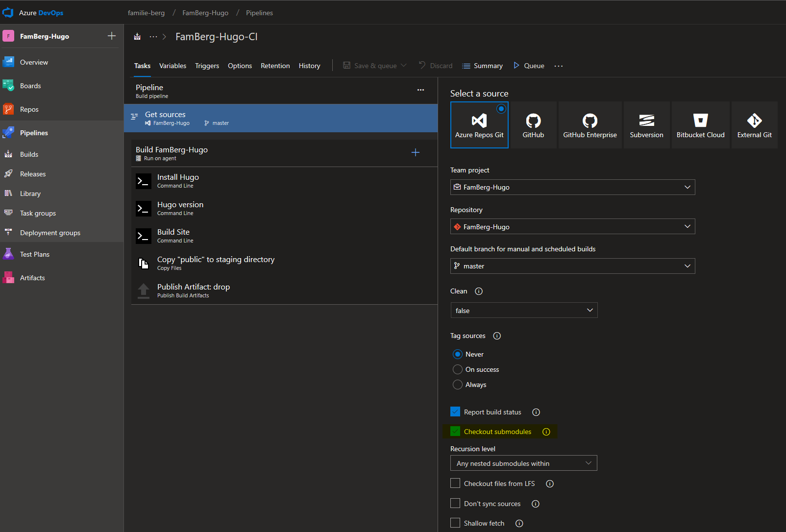This screenshot has width=786, height=532.
Task: Select Azure Repos Git as source
Action: point(479,124)
